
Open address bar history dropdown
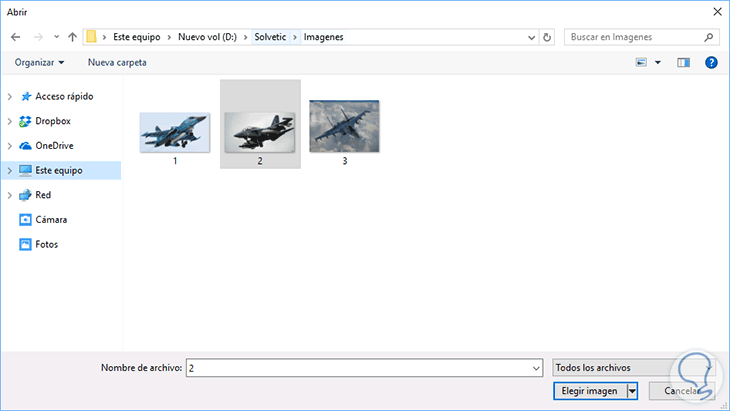pos(531,37)
